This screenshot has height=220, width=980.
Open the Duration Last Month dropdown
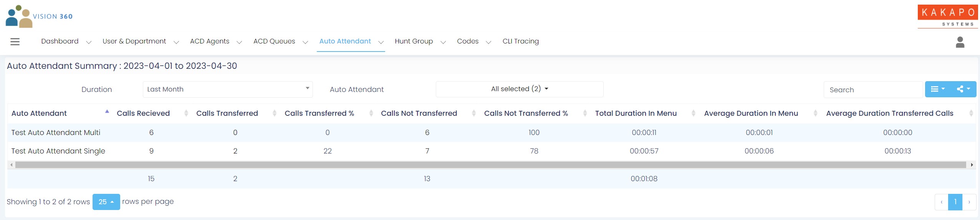click(228, 89)
